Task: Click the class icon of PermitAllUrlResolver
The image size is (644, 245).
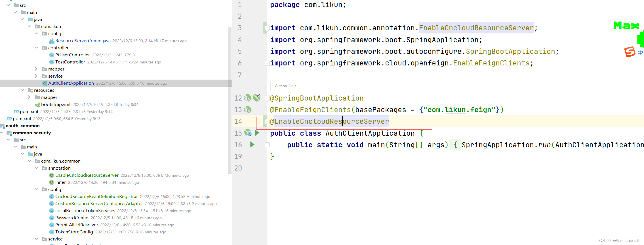Action: (x=52, y=225)
